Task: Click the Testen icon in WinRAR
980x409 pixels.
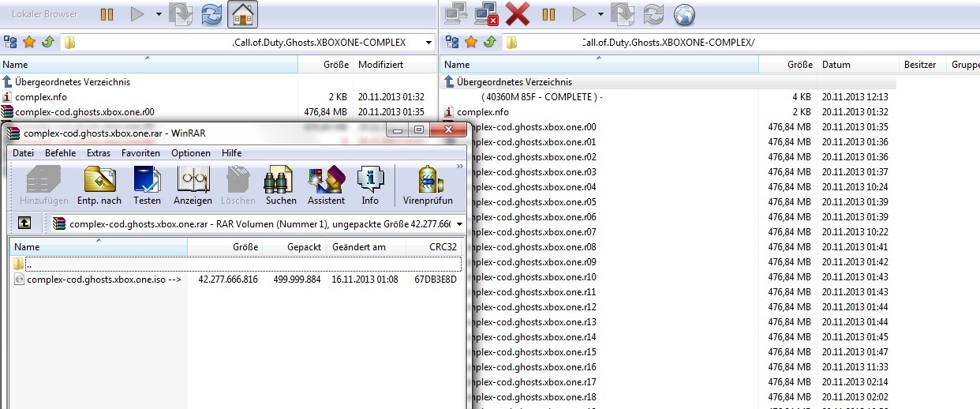Action: pos(147,186)
